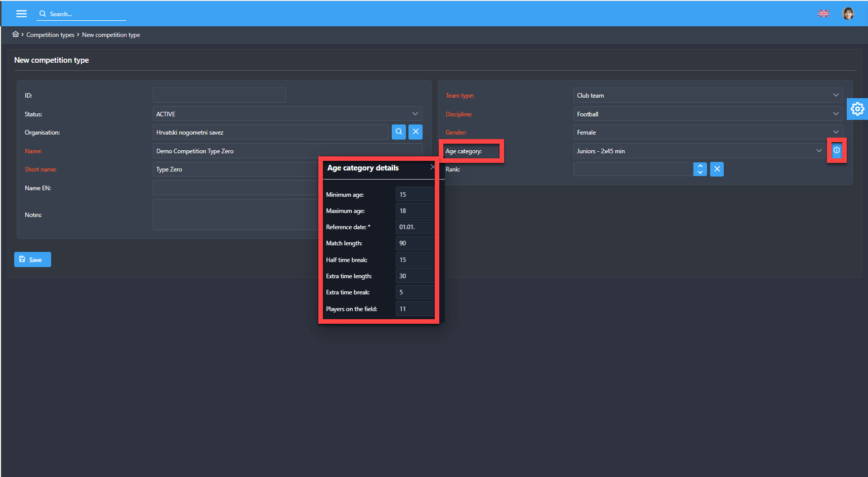Viewport: 868px width, 477px height.
Task: Open the Age category dropdown
Action: 819,151
